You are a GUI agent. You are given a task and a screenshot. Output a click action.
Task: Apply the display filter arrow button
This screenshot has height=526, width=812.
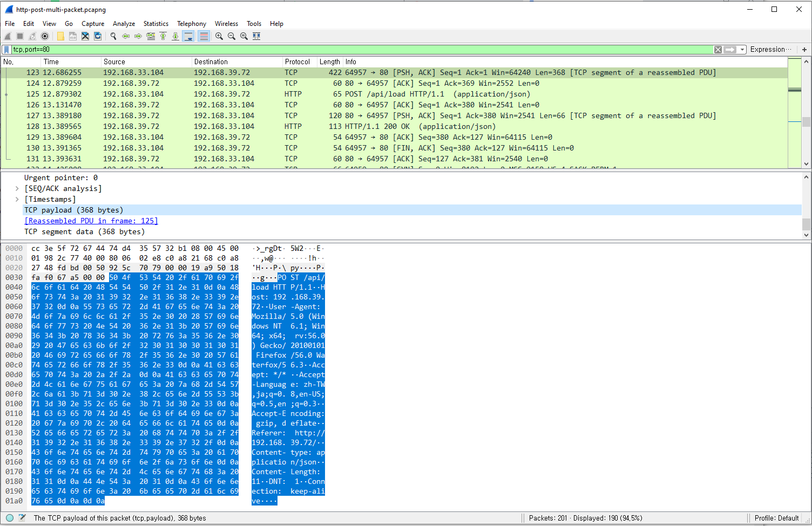coord(730,50)
